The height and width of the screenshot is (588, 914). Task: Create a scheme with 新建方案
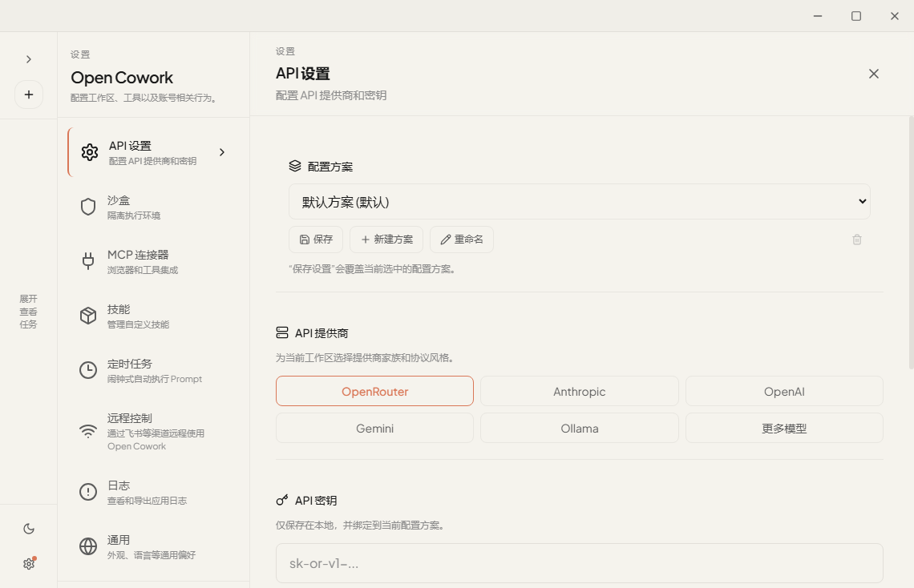click(x=386, y=239)
